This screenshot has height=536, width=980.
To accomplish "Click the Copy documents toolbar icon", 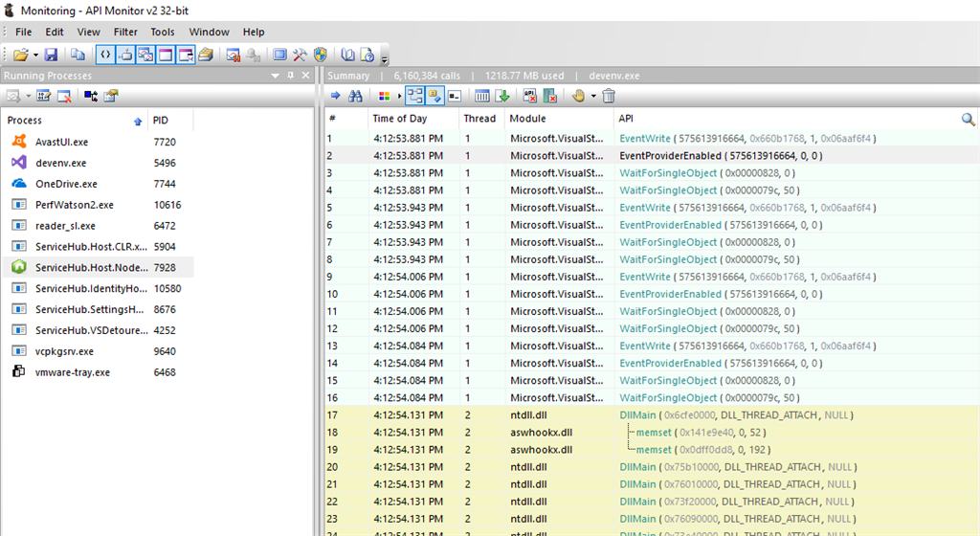I will pyautogui.click(x=78, y=55).
